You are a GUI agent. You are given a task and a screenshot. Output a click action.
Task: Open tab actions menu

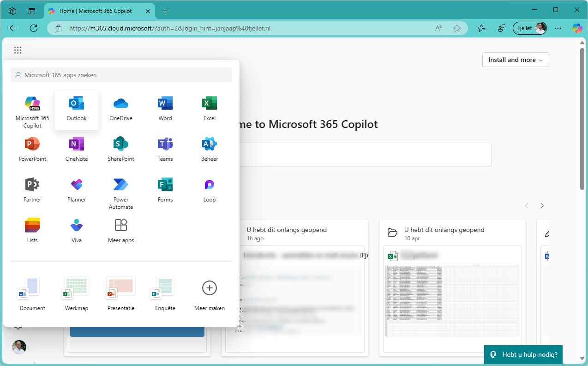point(32,11)
